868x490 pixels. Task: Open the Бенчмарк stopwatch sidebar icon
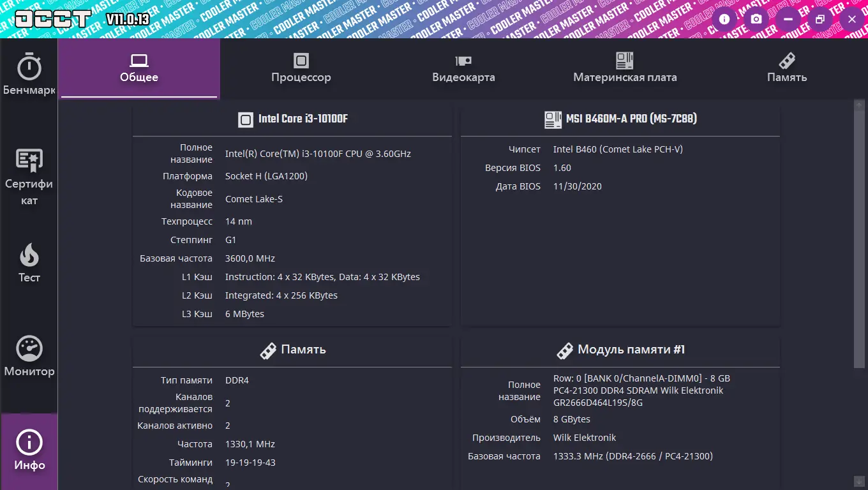click(x=29, y=67)
